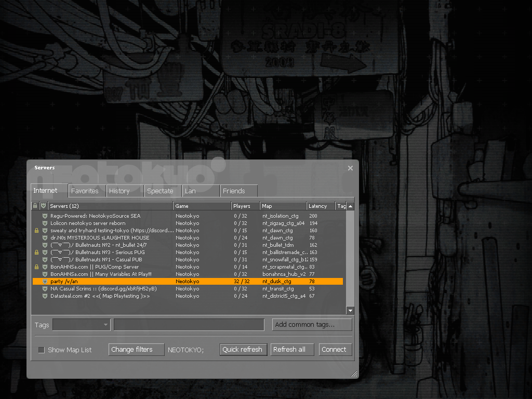Close the Servers dialog

click(x=351, y=168)
